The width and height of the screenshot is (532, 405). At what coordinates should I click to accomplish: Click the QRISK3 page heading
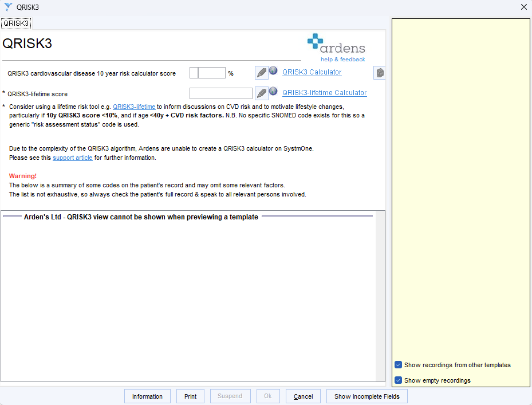[x=27, y=44]
